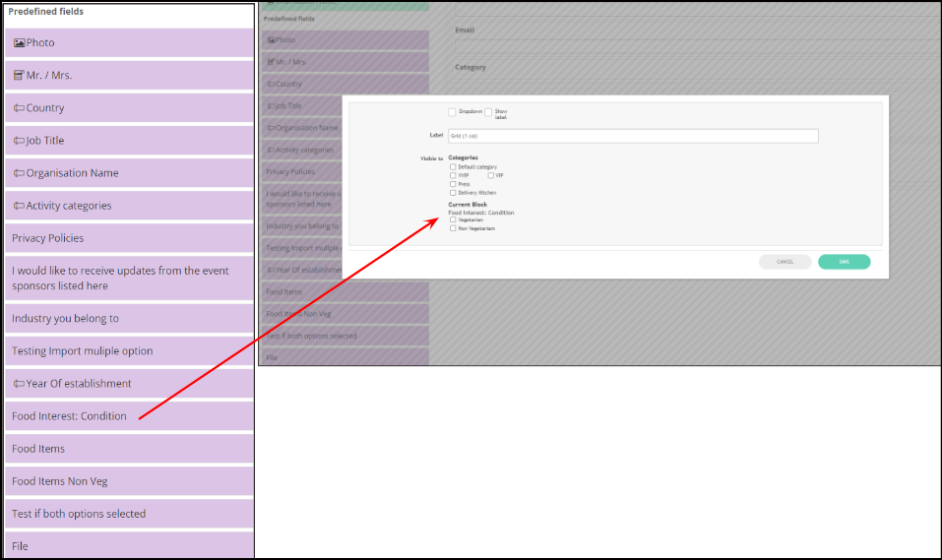This screenshot has height=560, width=942.
Task: Select Food Items in the enlarged fields panel
Action: pyautogui.click(x=129, y=448)
